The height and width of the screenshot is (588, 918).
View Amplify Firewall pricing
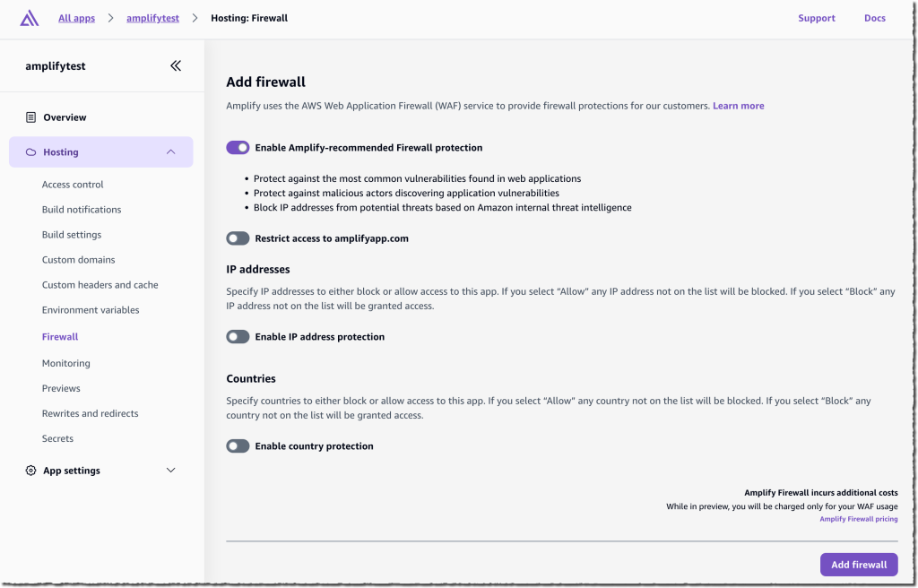858,518
